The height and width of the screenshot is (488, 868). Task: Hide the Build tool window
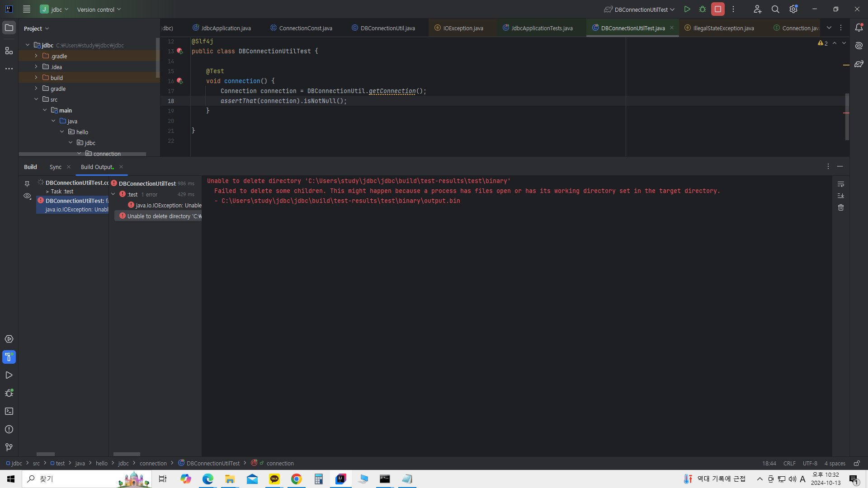coord(840,166)
